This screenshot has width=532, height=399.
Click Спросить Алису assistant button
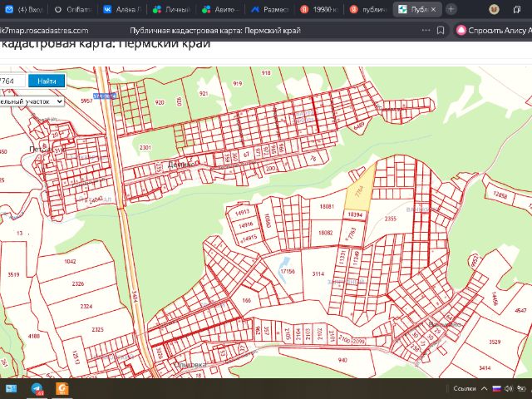[x=494, y=30]
